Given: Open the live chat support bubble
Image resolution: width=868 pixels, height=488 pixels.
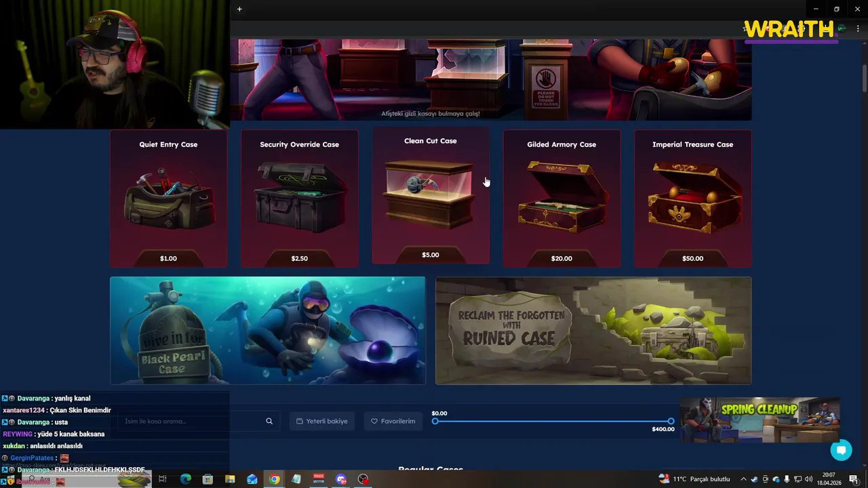Looking at the screenshot, I should [841, 450].
